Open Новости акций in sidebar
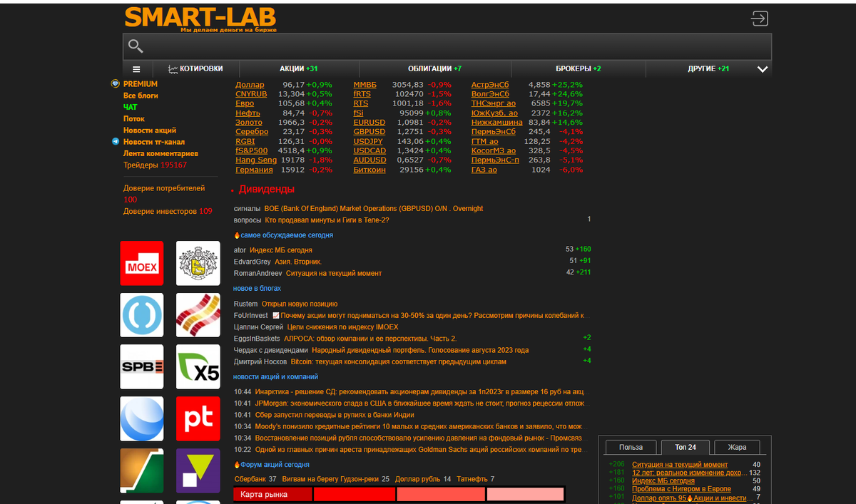Viewport: 856px width, 504px height. [149, 130]
